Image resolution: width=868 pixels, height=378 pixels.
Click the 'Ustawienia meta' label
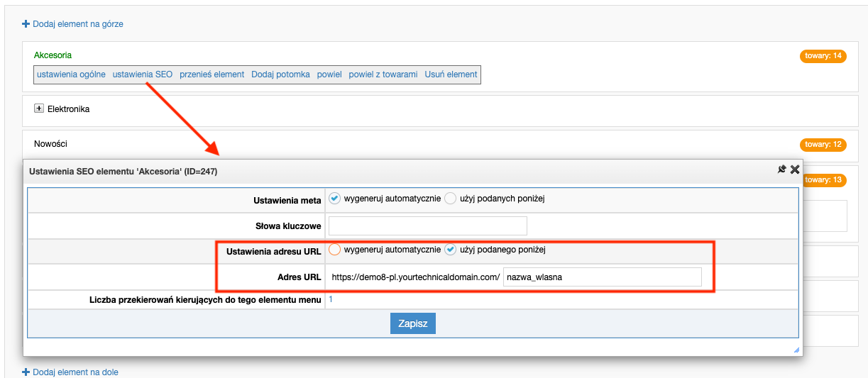click(x=287, y=200)
